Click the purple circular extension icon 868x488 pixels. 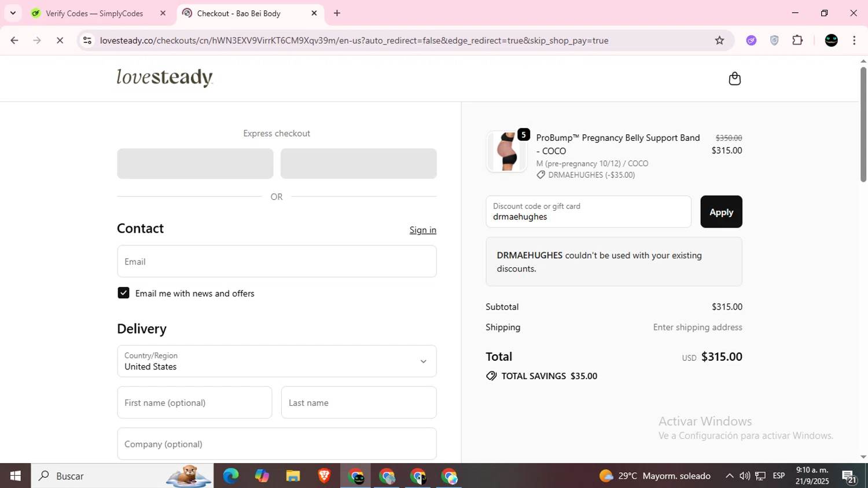tap(751, 41)
